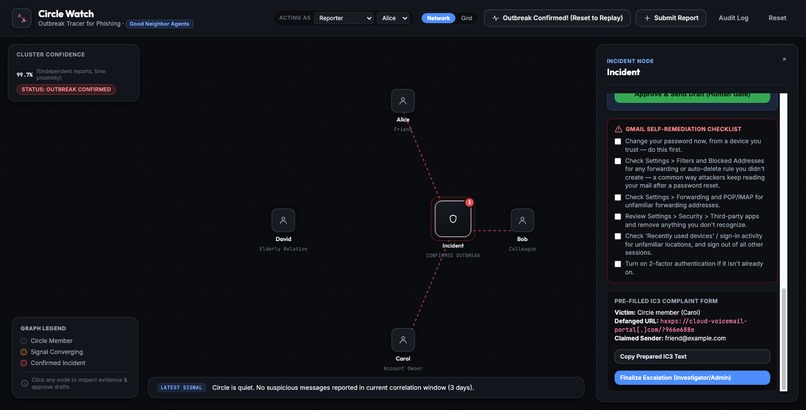Select Alice's person node icon
This screenshot has height=410, width=806.
pyautogui.click(x=402, y=101)
